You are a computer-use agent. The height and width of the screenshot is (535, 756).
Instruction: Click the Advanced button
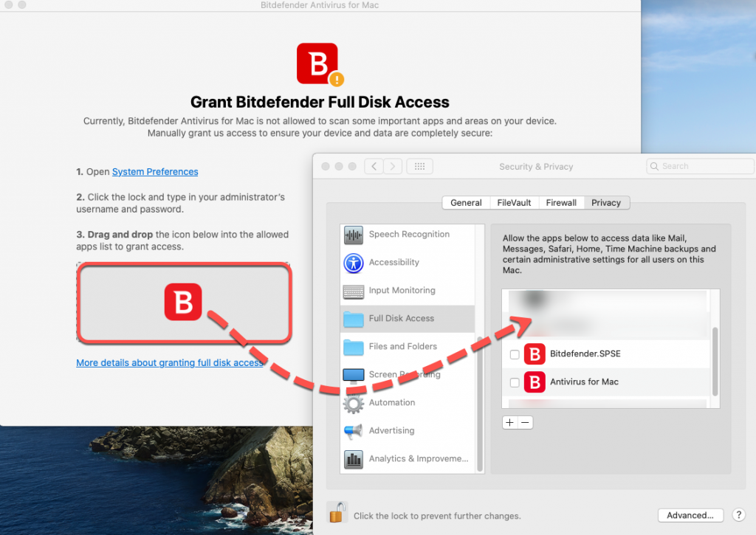[x=690, y=515]
